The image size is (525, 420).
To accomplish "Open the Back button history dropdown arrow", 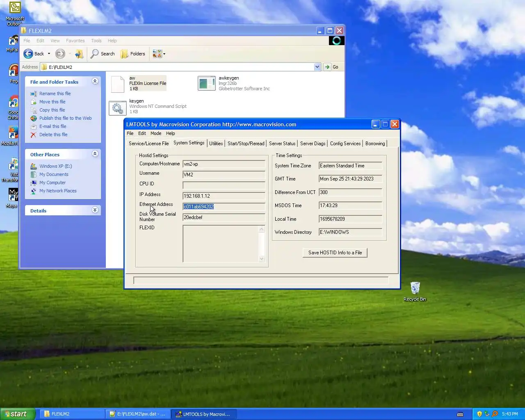I will coord(49,54).
